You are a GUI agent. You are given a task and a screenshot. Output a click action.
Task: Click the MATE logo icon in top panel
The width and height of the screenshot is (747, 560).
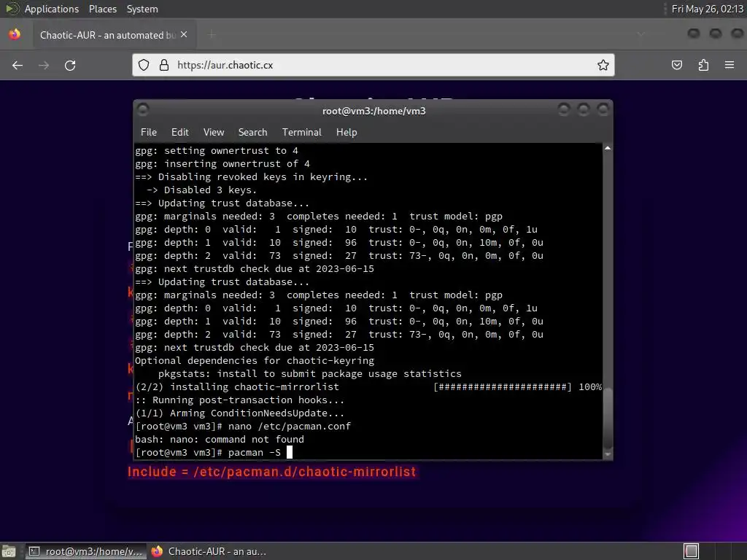12,9
